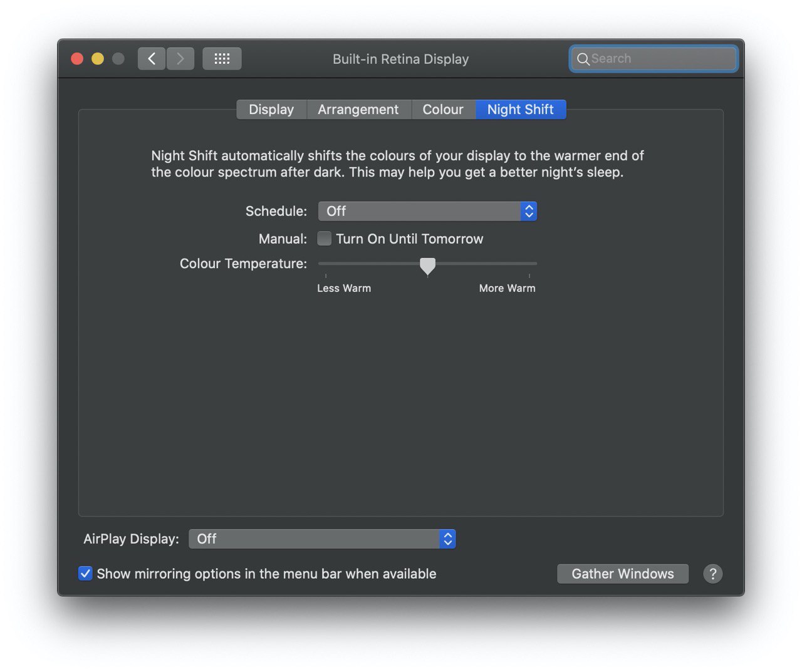Uncheck Show mirroring options in menu bar
The height and width of the screenshot is (672, 802).
click(x=85, y=574)
